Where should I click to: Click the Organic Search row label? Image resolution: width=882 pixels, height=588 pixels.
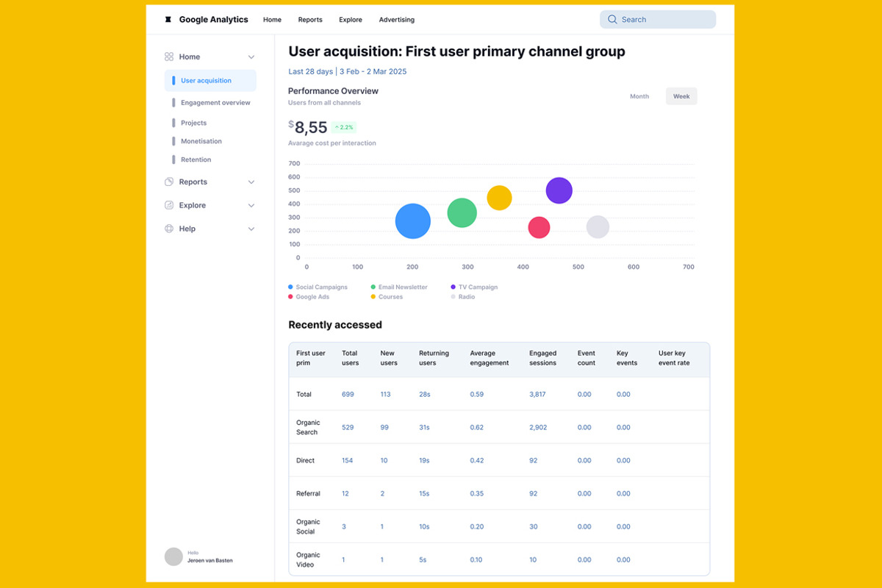[x=308, y=428]
